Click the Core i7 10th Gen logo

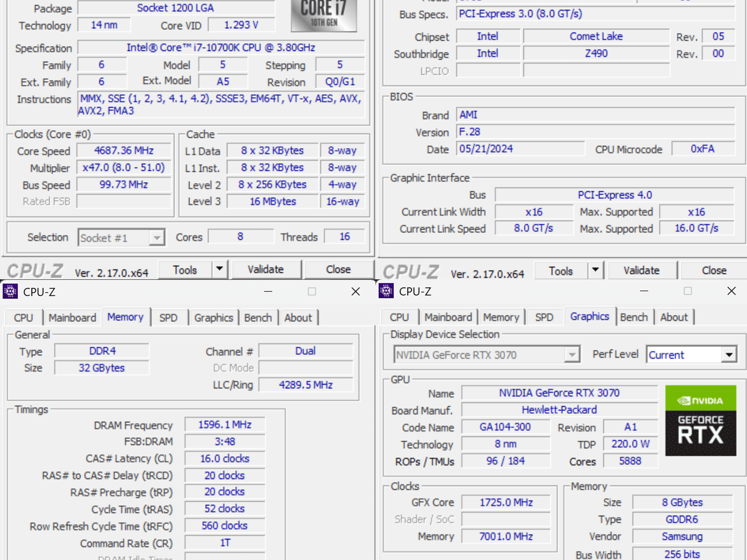pos(324,15)
